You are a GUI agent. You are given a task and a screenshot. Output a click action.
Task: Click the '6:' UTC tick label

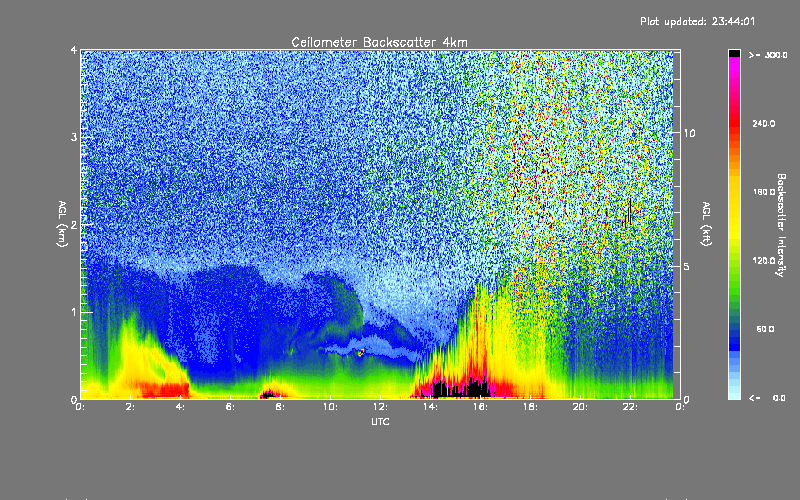(x=231, y=407)
